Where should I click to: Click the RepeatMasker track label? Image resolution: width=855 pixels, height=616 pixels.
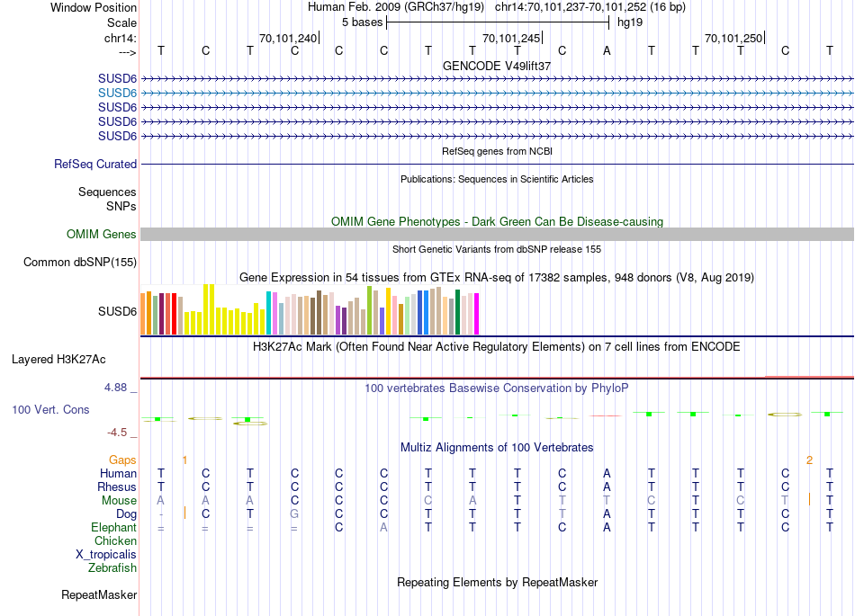[99, 594]
